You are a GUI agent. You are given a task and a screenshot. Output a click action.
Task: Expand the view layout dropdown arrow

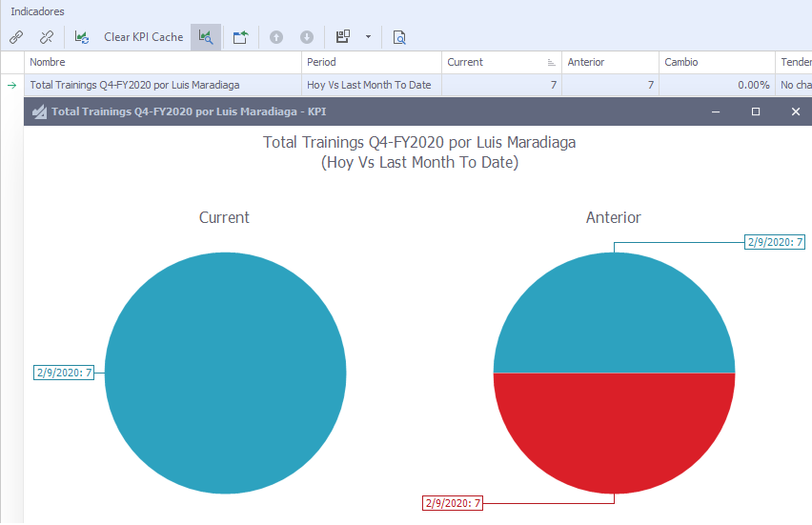pyautogui.click(x=368, y=37)
